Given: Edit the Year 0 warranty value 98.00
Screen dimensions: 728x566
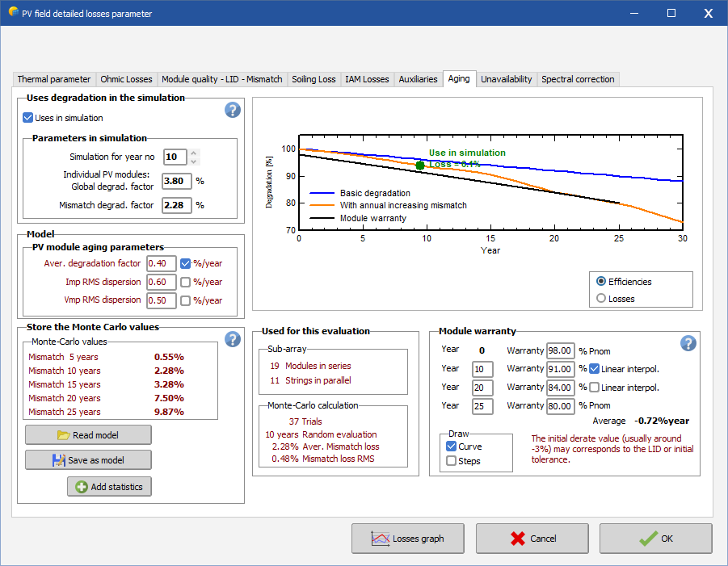Looking at the screenshot, I should (x=561, y=350).
